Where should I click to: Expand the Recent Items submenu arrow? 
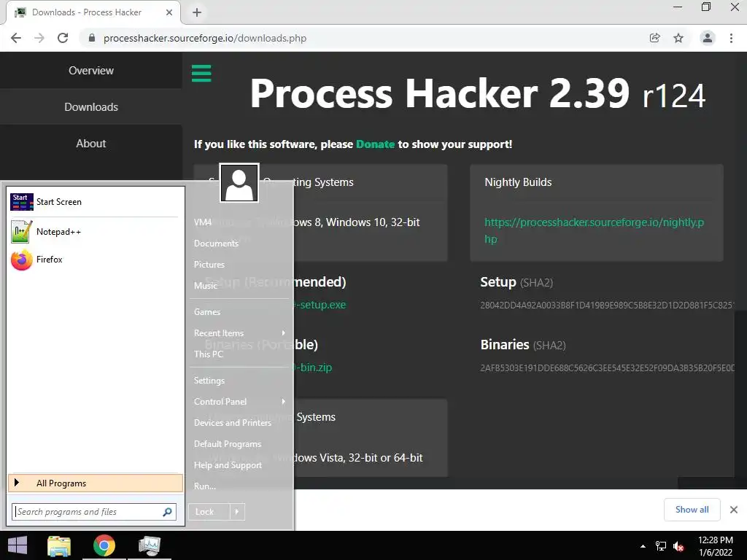click(x=284, y=332)
